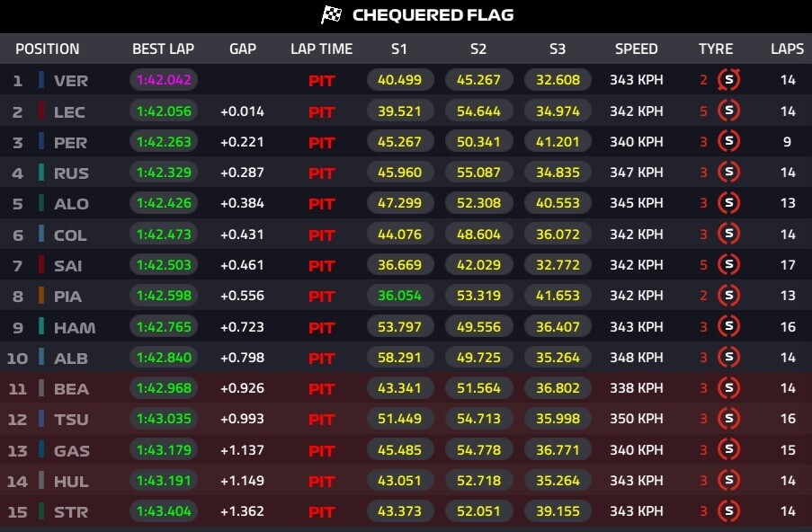The height and width of the screenshot is (532, 812).
Task: Click VER's soft tyre icon
Action: (729, 80)
